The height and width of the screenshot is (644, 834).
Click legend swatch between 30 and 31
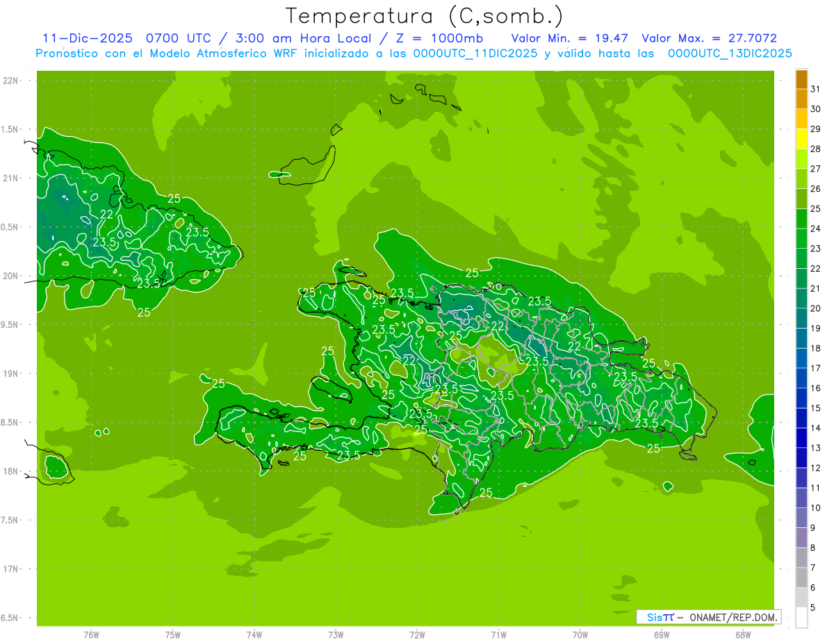(x=801, y=99)
